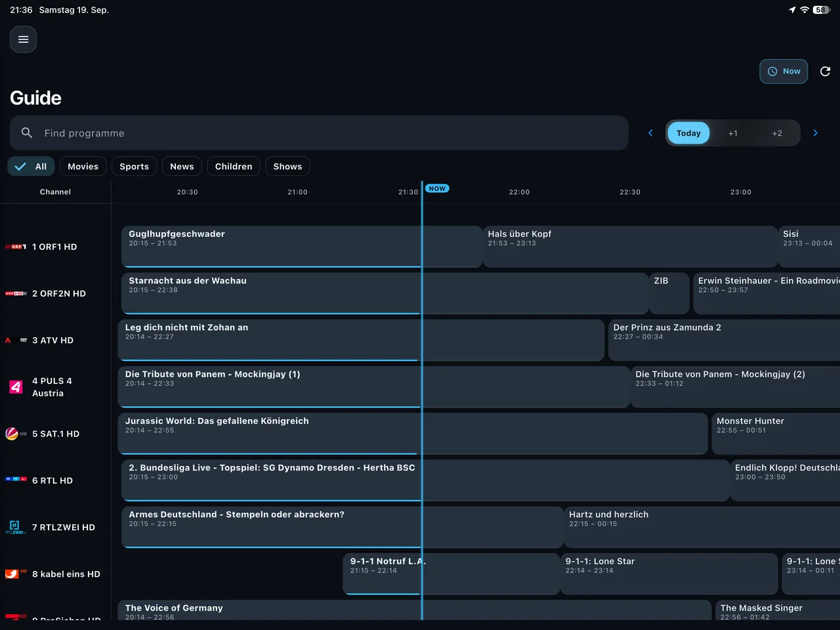Open the 9-1-1 Notruf L.A. programme

[x=451, y=574]
